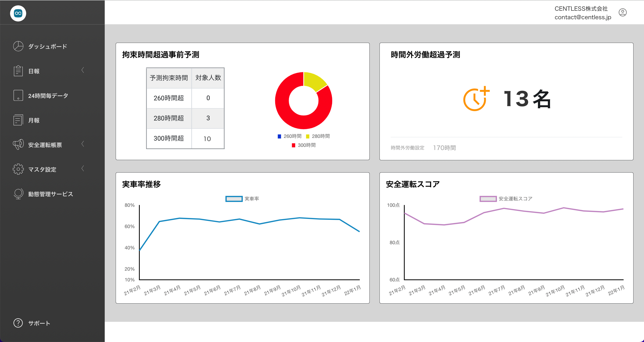Click the 月報 document icon
Viewport: 644px width, 342px height.
tap(18, 120)
